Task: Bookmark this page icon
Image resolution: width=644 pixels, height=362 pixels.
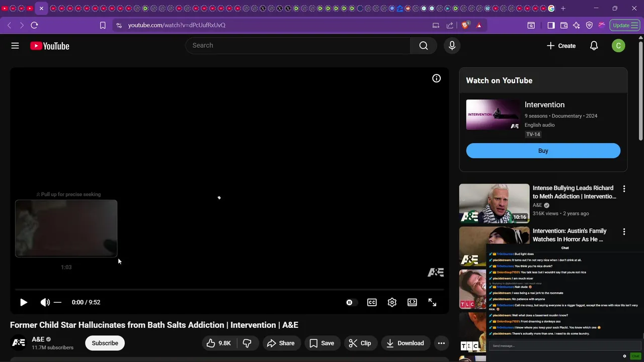Action: point(103,25)
